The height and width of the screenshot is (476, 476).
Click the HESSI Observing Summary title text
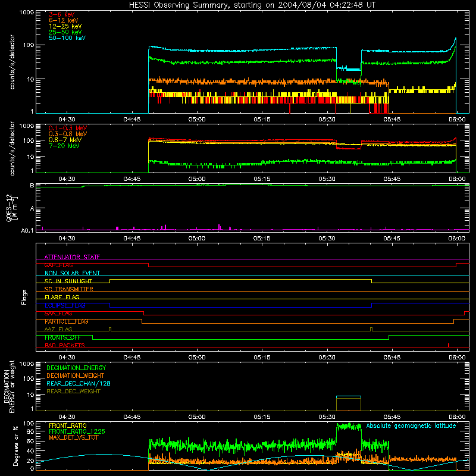[252, 5]
